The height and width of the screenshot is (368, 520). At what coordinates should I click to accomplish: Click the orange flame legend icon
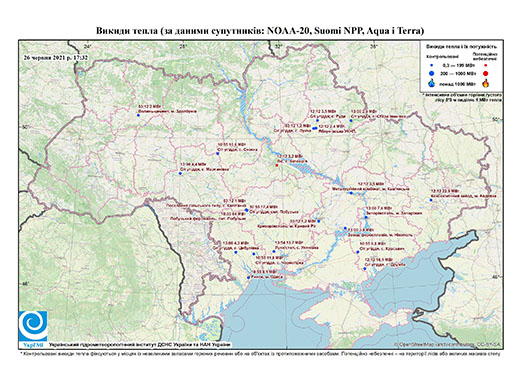[x=486, y=83]
